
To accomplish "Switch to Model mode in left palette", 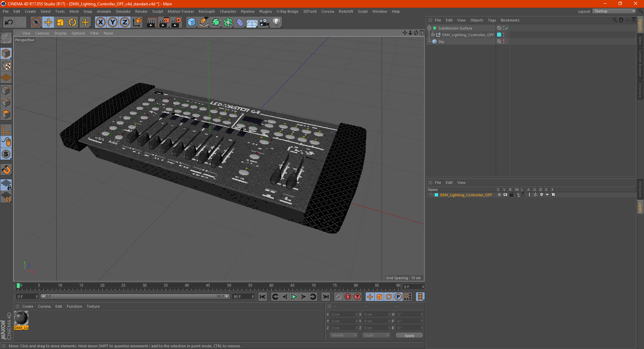I will (6, 54).
